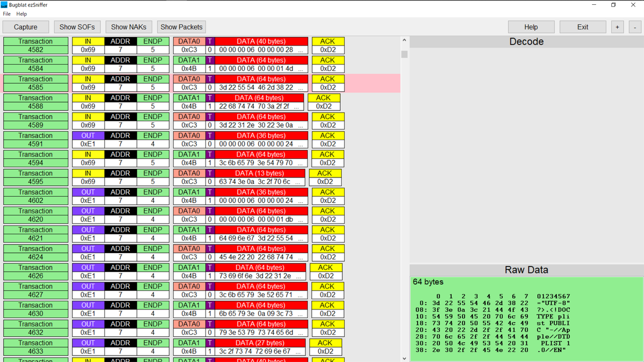
Task: Select Transaction 4626
Action: click(35, 271)
